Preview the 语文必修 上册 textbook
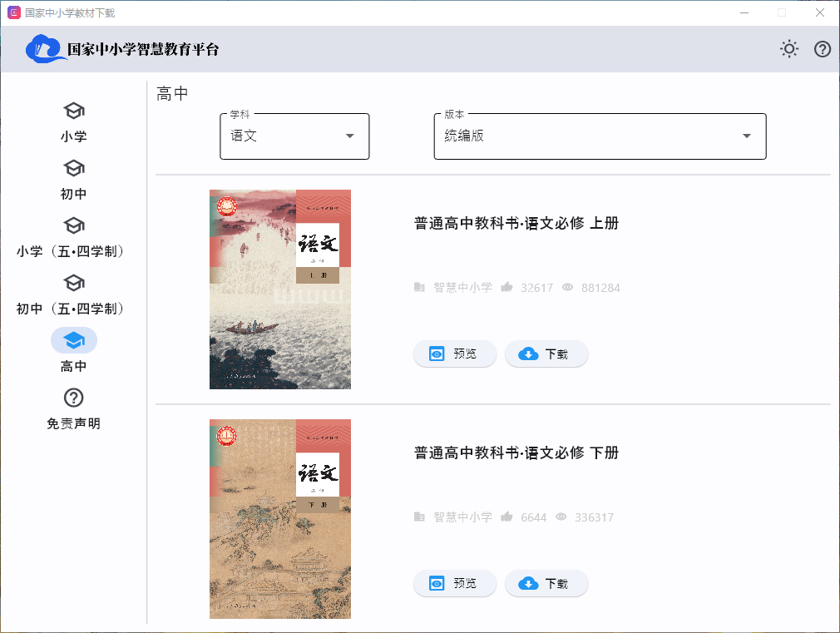 coord(454,354)
